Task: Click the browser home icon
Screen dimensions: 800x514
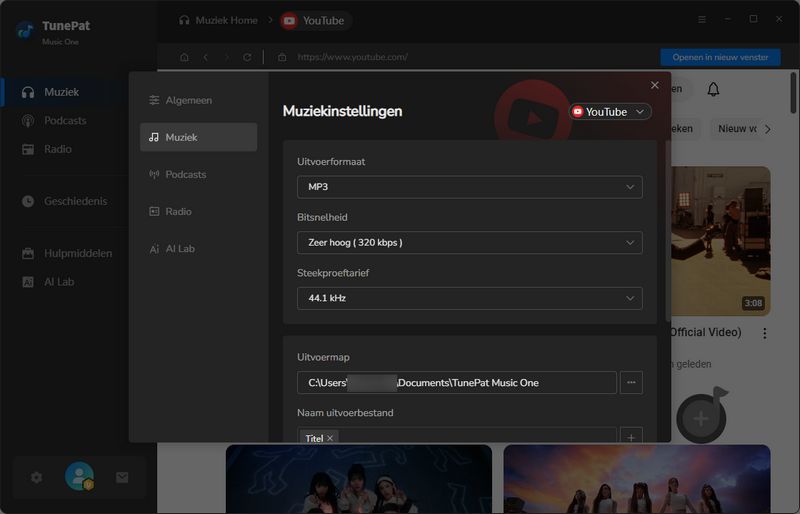Action: [x=184, y=57]
